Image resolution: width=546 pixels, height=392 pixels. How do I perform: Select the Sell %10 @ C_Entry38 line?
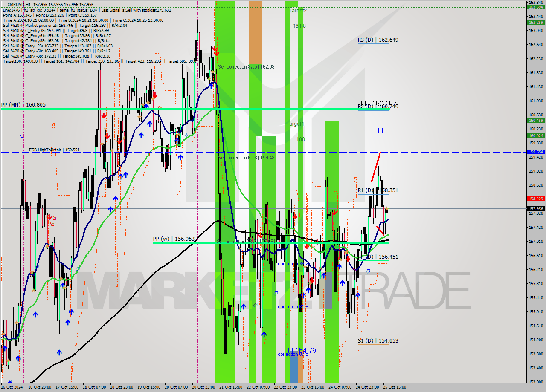click(x=55, y=30)
